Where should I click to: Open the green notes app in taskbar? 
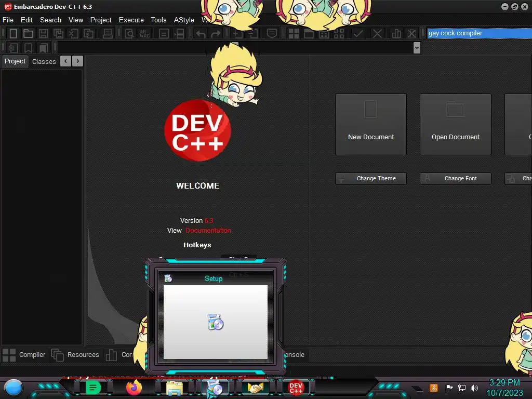tap(93, 388)
